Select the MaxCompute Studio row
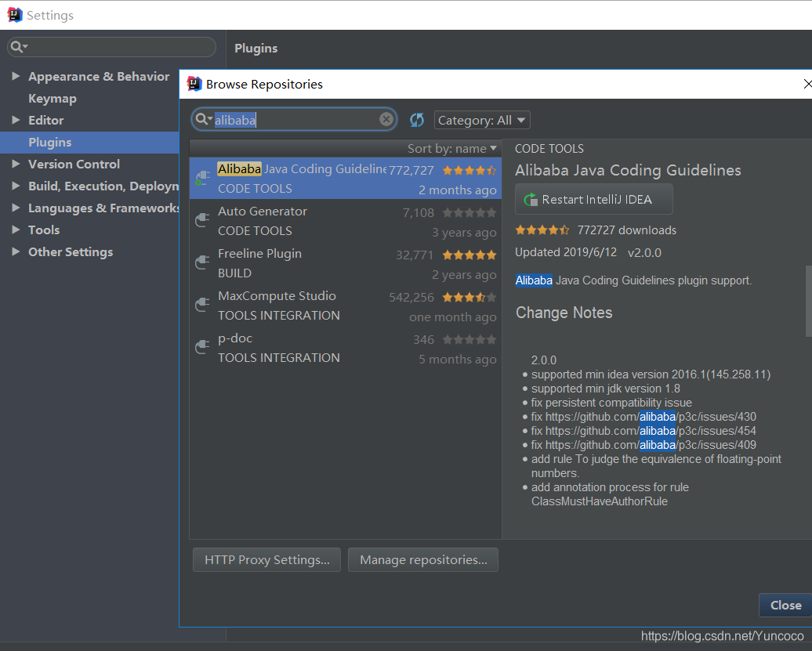This screenshot has height=651, width=812. point(346,306)
